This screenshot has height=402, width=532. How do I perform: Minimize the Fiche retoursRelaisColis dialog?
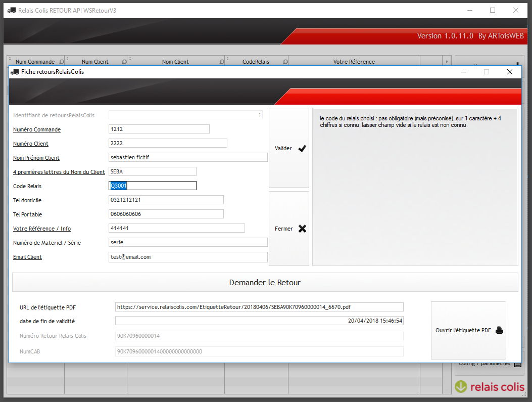[x=463, y=72]
